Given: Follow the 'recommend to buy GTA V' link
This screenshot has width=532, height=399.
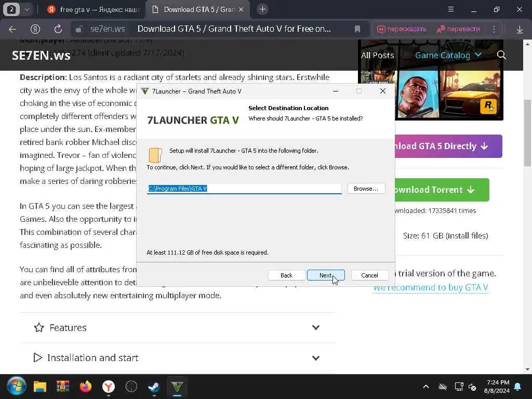Looking at the screenshot, I should pos(431,287).
